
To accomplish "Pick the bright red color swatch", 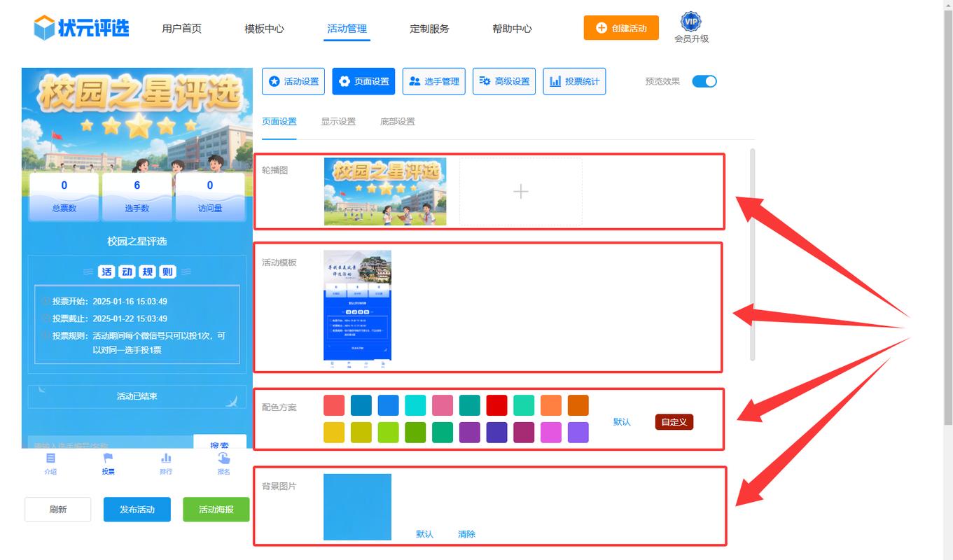I will [496, 405].
